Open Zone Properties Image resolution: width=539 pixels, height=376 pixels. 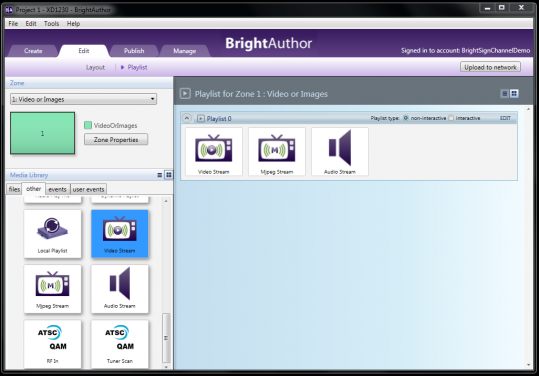pyautogui.click(x=116, y=140)
